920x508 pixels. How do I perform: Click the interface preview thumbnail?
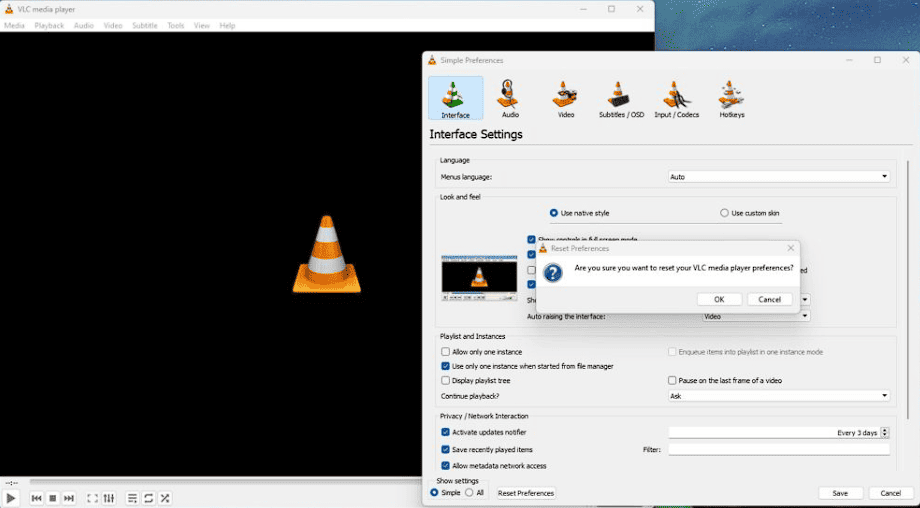(479, 278)
